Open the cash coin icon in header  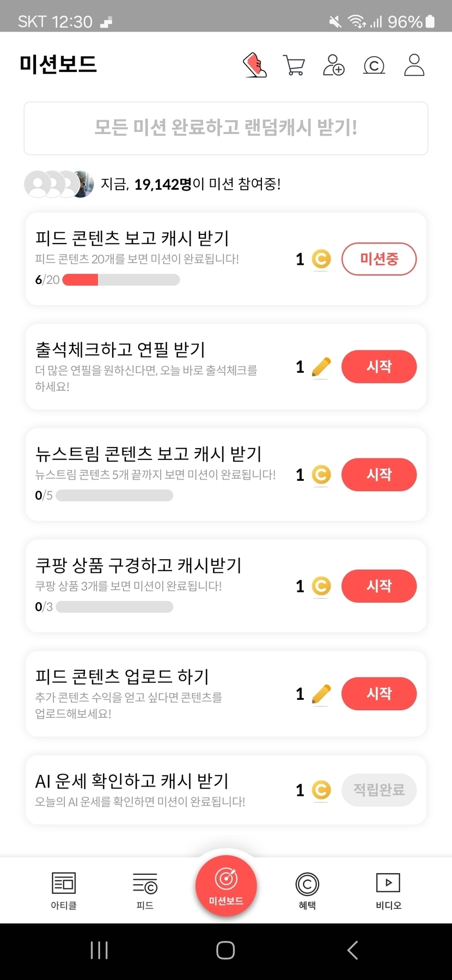[374, 66]
